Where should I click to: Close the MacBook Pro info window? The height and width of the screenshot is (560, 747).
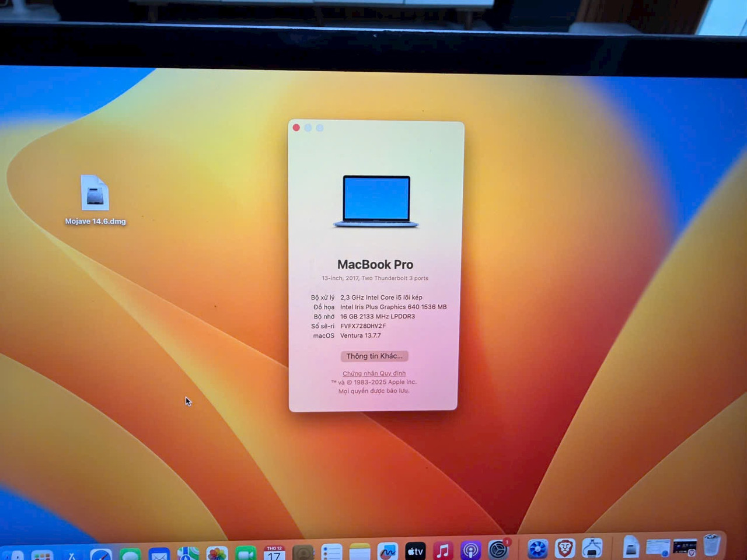[x=296, y=128]
